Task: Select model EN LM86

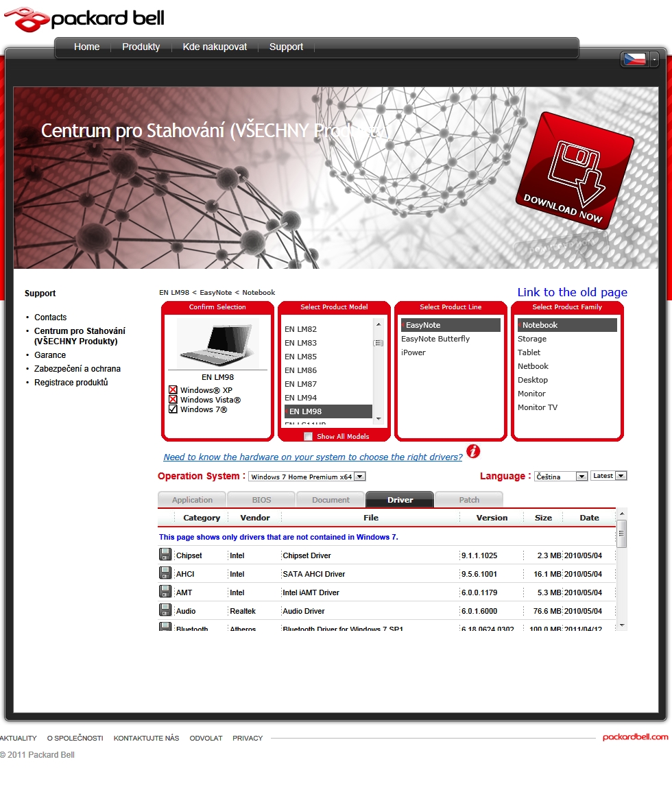Action: (300, 370)
